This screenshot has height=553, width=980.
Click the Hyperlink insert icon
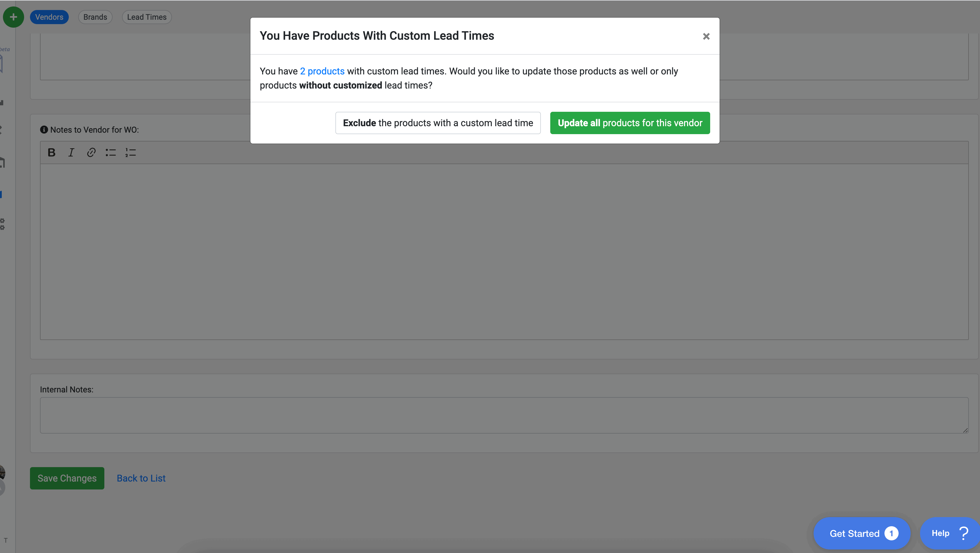pyautogui.click(x=91, y=152)
